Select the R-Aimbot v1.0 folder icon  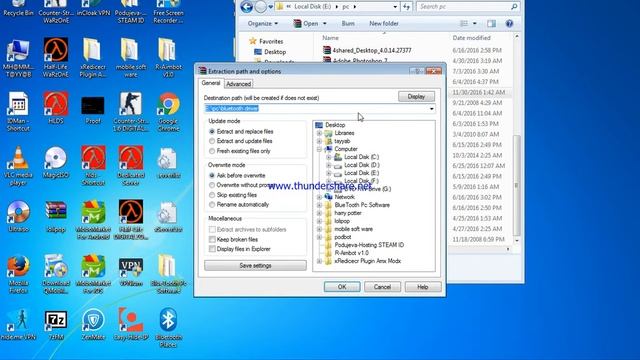(x=168, y=58)
